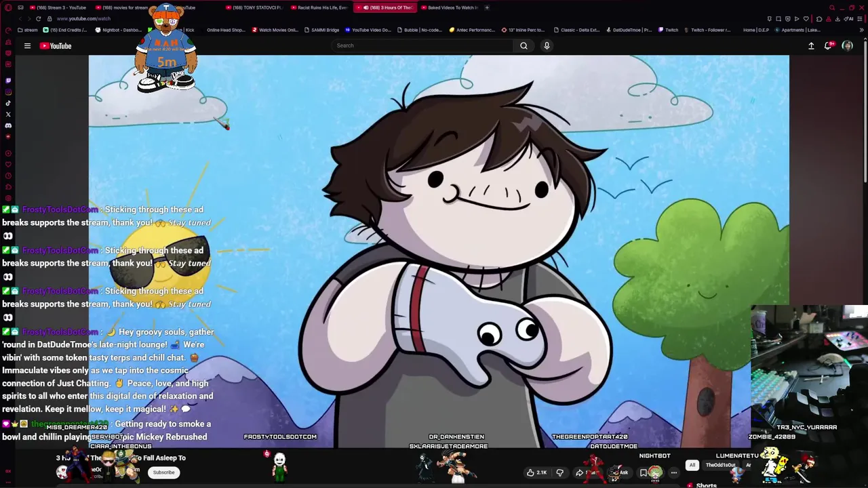868x488 pixels.
Task: Open the Bubble | No-code bookmark
Action: click(419, 30)
